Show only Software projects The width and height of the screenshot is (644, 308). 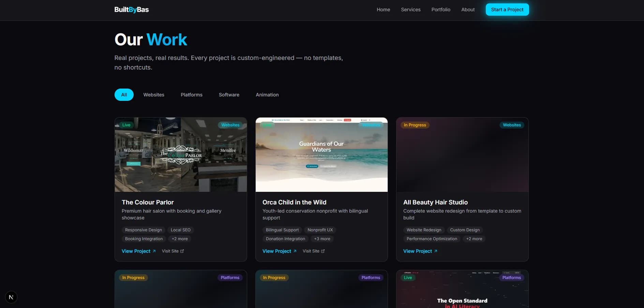pyautogui.click(x=229, y=95)
